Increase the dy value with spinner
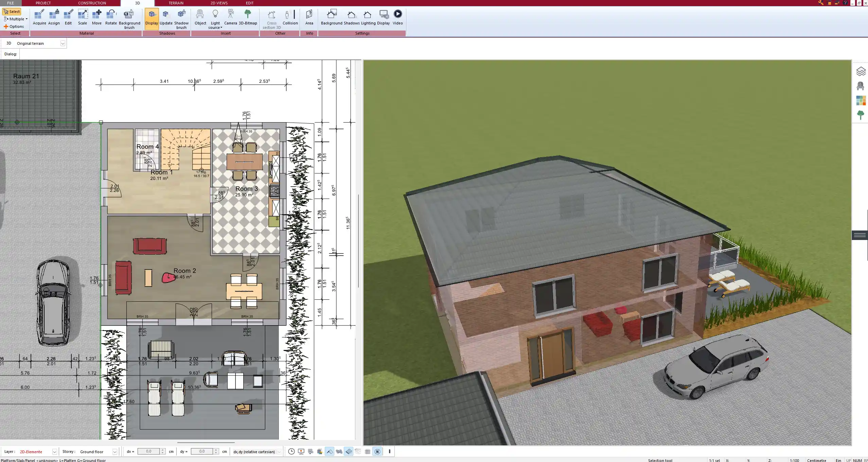 pyautogui.click(x=216, y=450)
